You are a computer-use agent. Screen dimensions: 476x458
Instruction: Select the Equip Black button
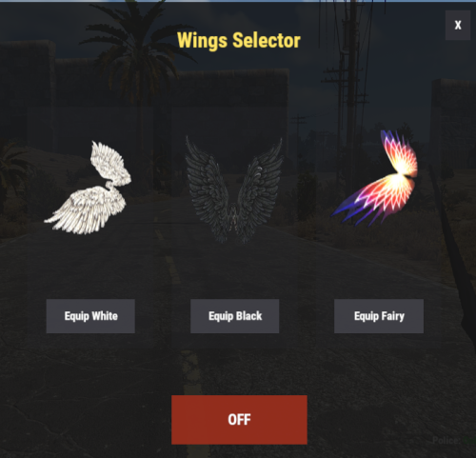click(235, 316)
